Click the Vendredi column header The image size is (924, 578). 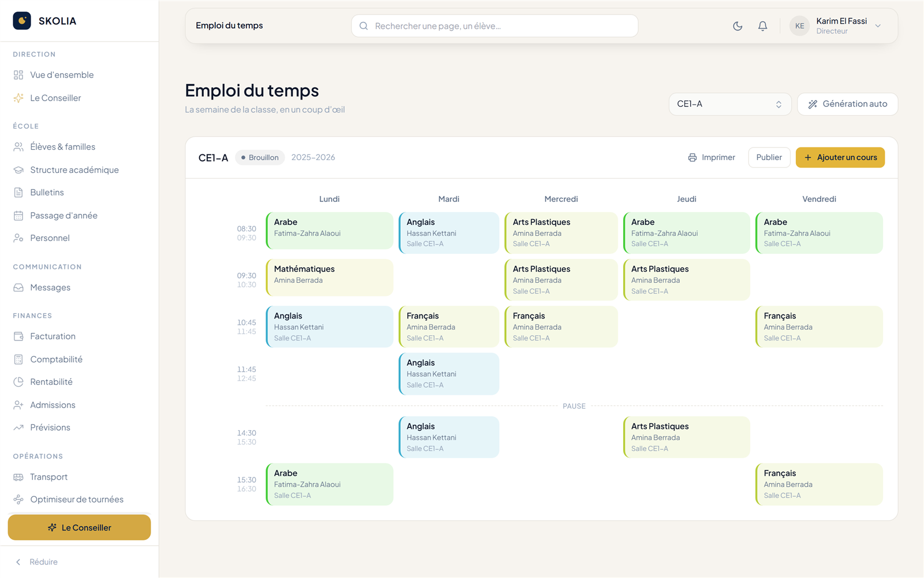(819, 199)
